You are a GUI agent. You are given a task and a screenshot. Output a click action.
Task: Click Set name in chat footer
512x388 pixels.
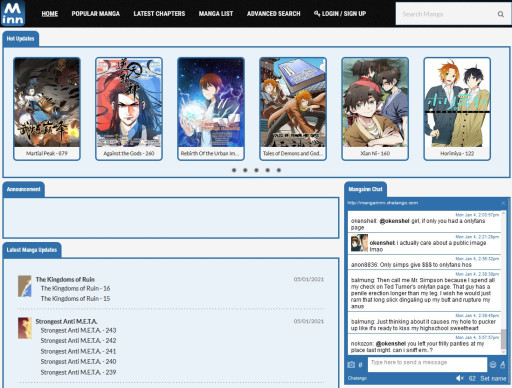point(493,378)
